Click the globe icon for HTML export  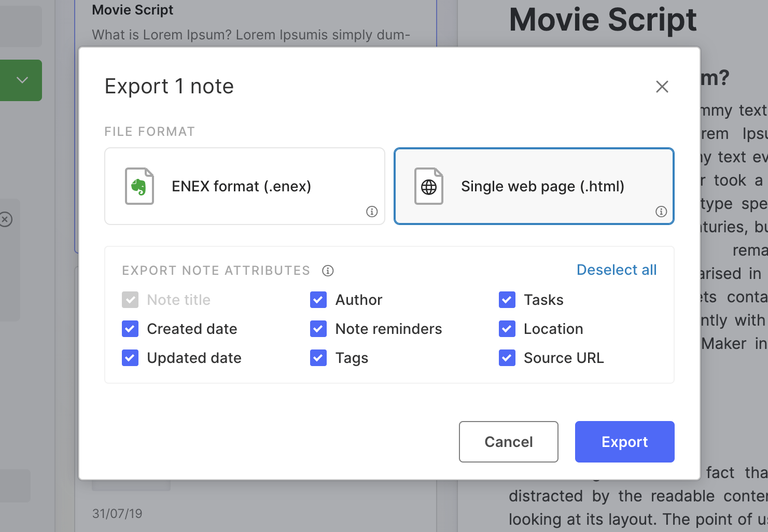428,186
